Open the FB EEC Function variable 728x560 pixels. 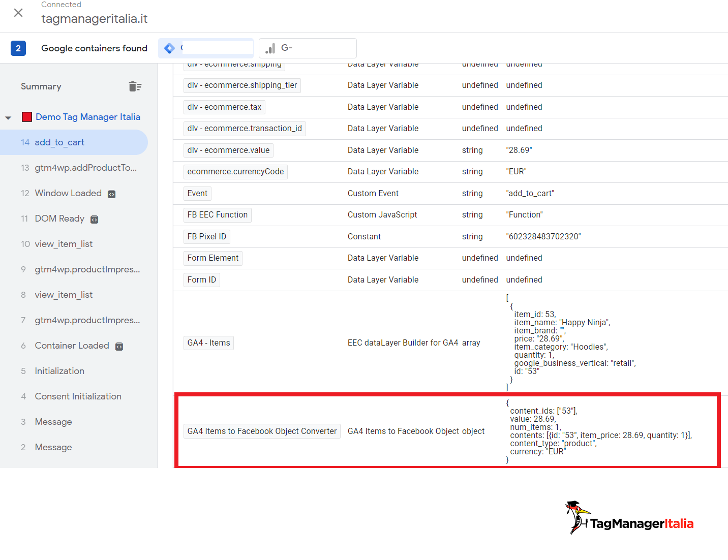[x=217, y=215]
